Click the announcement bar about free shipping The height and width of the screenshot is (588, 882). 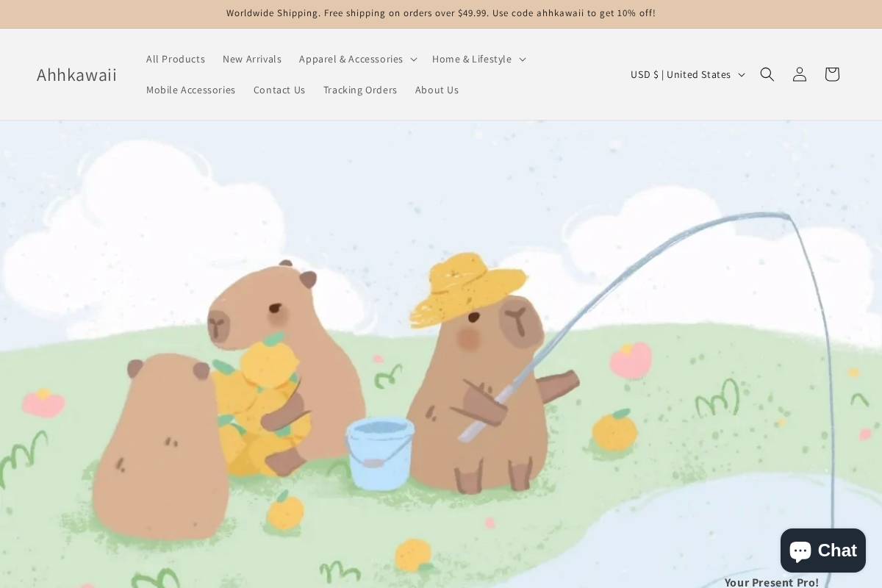coord(441,12)
